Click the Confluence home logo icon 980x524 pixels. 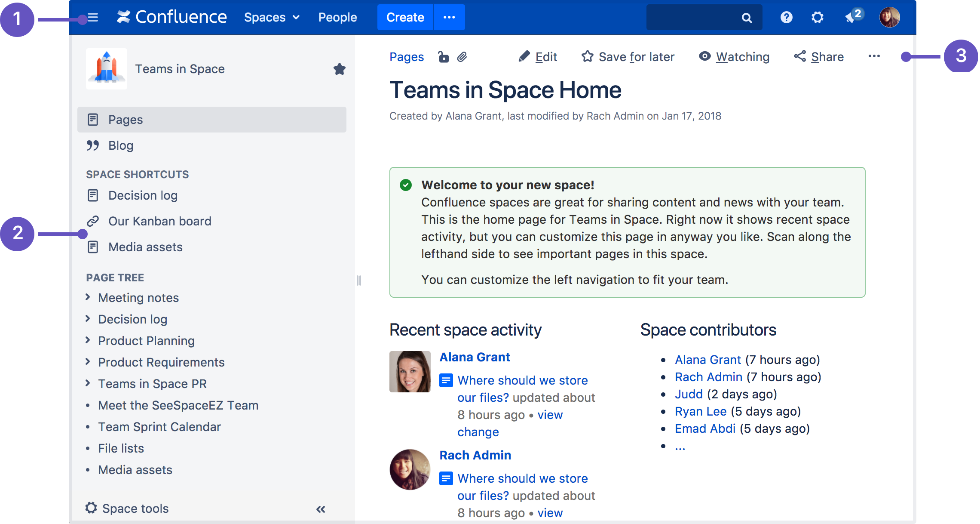[x=124, y=18]
